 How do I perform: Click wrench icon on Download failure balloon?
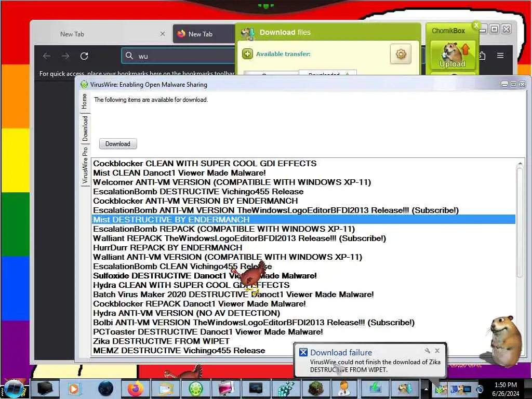pos(427,351)
